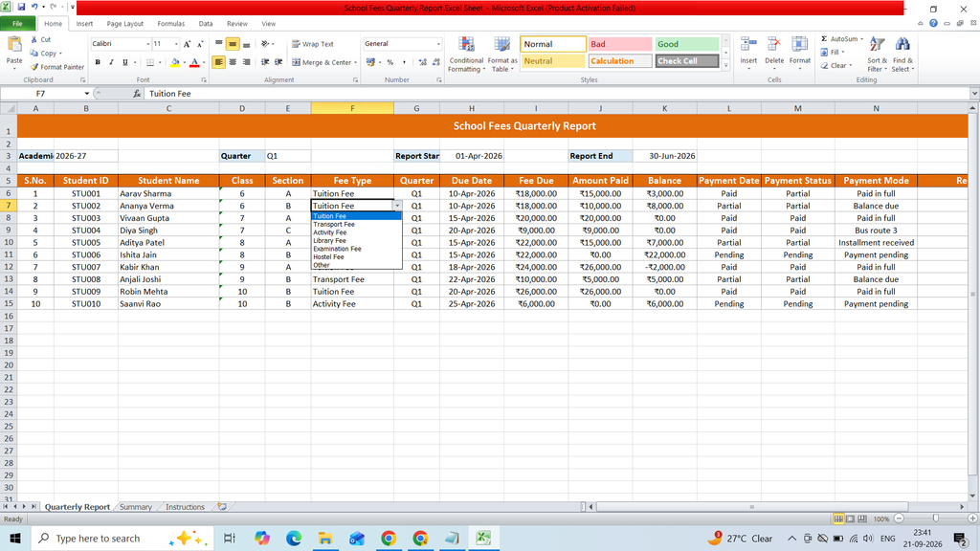Align text left button

(x=219, y=62)
